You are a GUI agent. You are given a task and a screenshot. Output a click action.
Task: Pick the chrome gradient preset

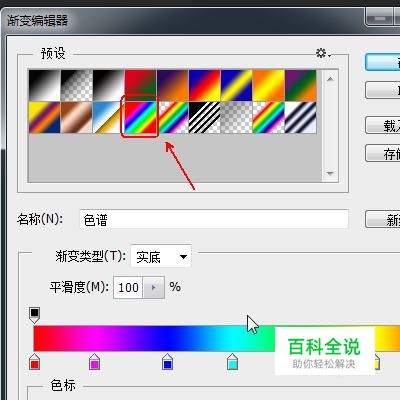(109, 117)
